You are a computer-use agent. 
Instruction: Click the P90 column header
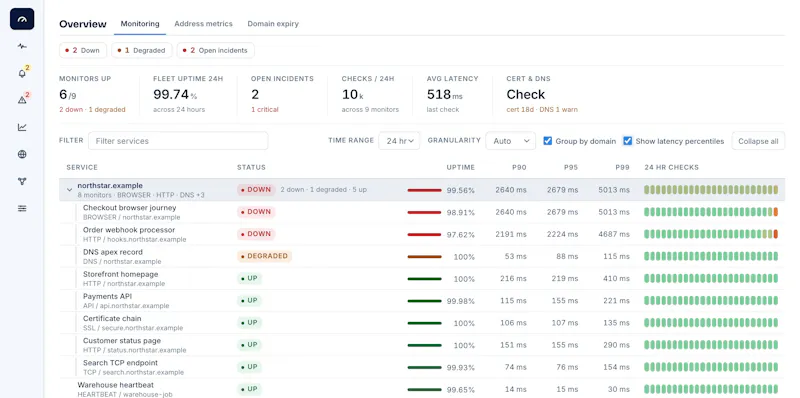click(x=519, y=167)
